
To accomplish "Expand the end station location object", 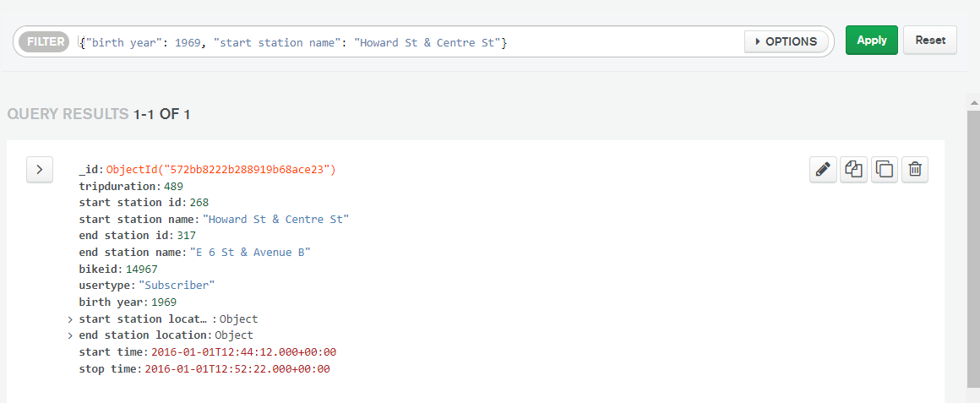I will pos(71,335).
